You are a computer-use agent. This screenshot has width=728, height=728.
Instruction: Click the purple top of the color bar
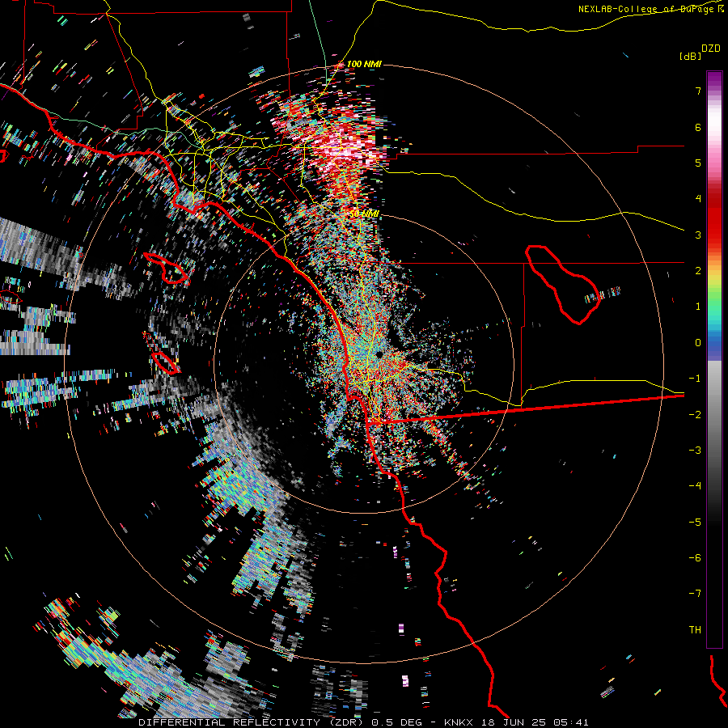714,79
